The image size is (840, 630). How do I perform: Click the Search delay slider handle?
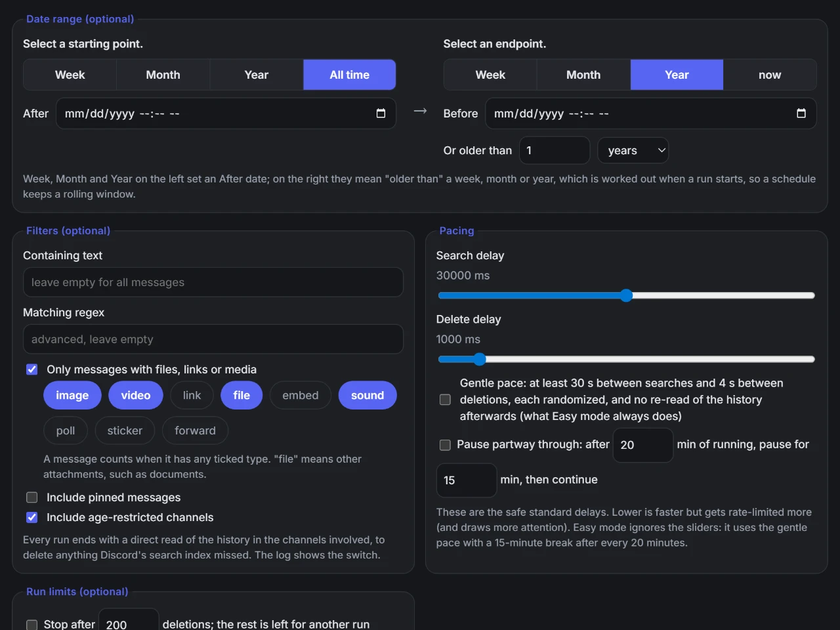626,295
